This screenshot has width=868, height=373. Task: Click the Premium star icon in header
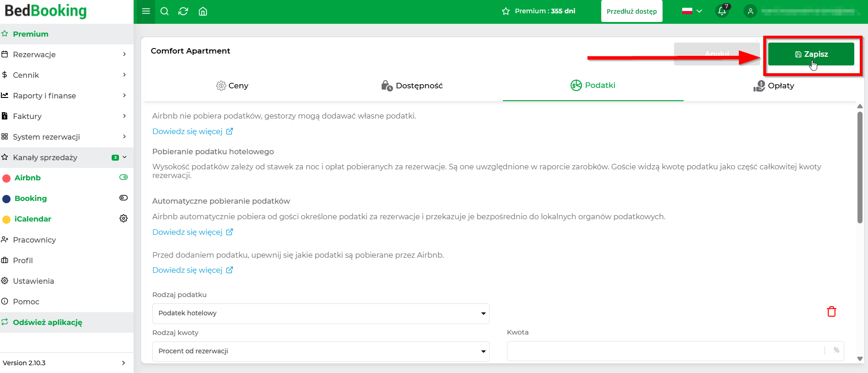506,11
